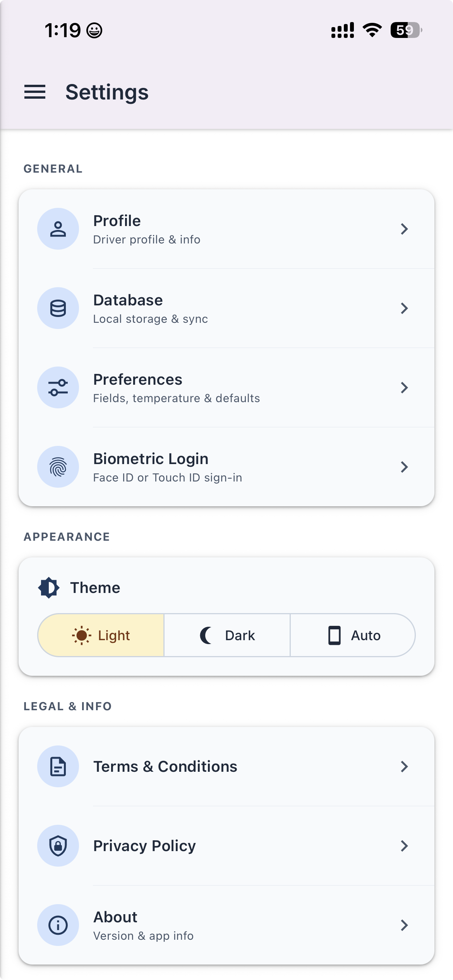Viewport: 453px width, 980px height.
Task: Click the Theme brightness icon
Action: [49, 588]
